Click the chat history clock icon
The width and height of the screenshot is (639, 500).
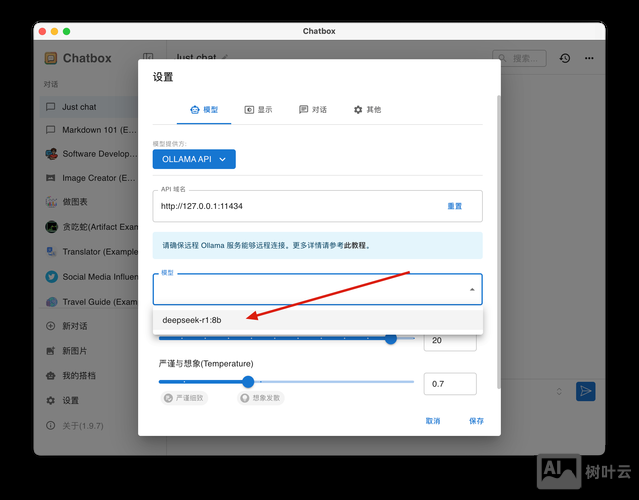pos(565,59)
